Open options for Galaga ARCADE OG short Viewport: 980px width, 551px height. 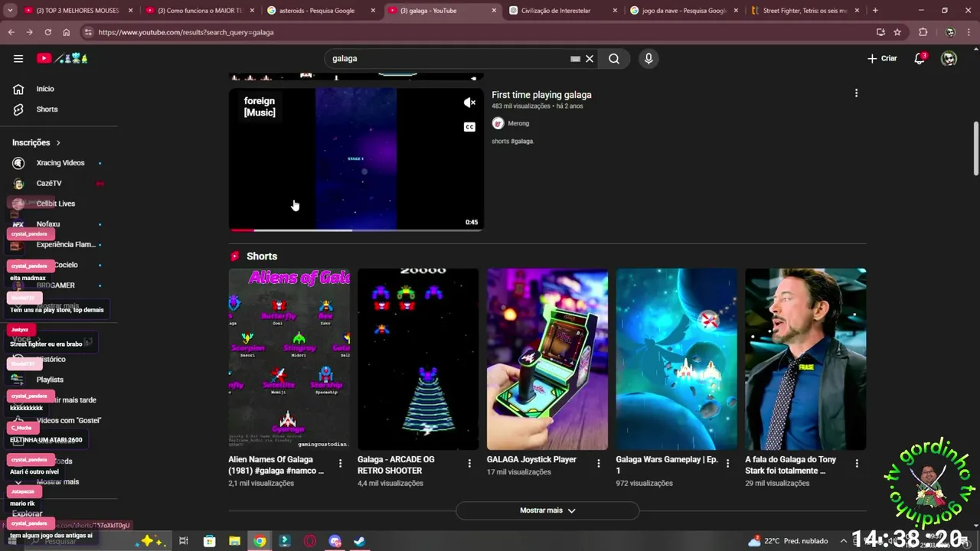click(x=469, y=463)
